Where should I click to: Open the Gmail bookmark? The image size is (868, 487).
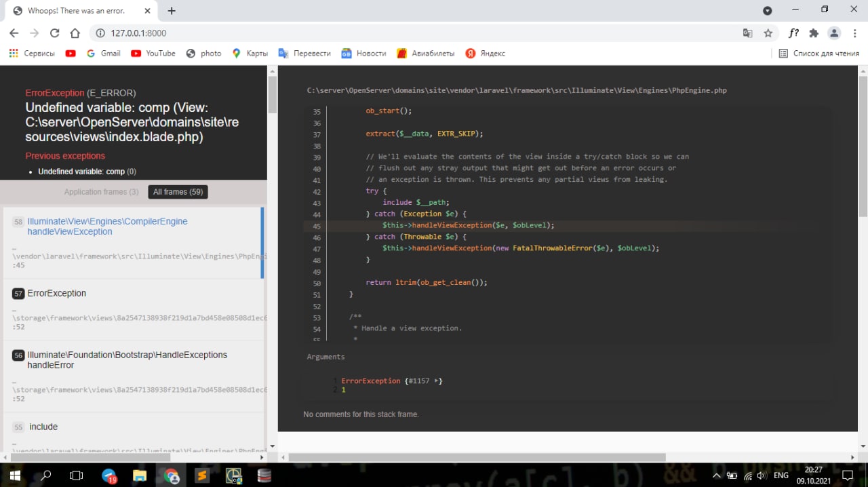[104, 54]
